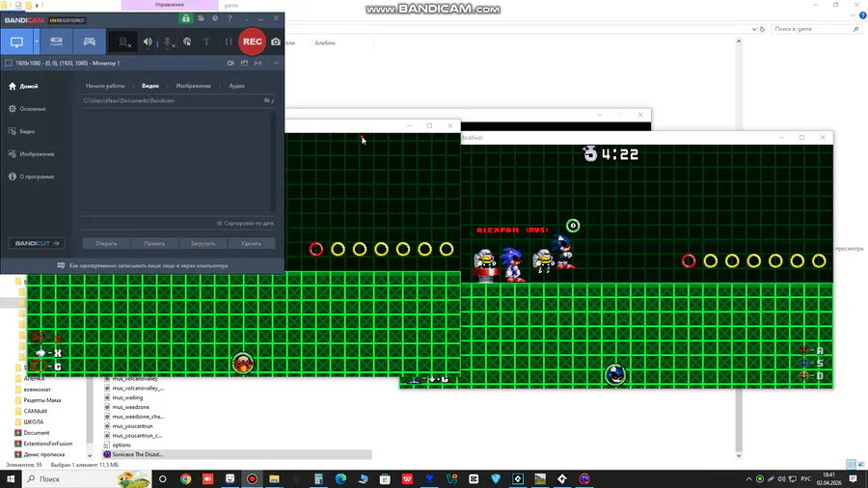Click the Удалить button in Bandicam
868x488 pixels.
251,243
